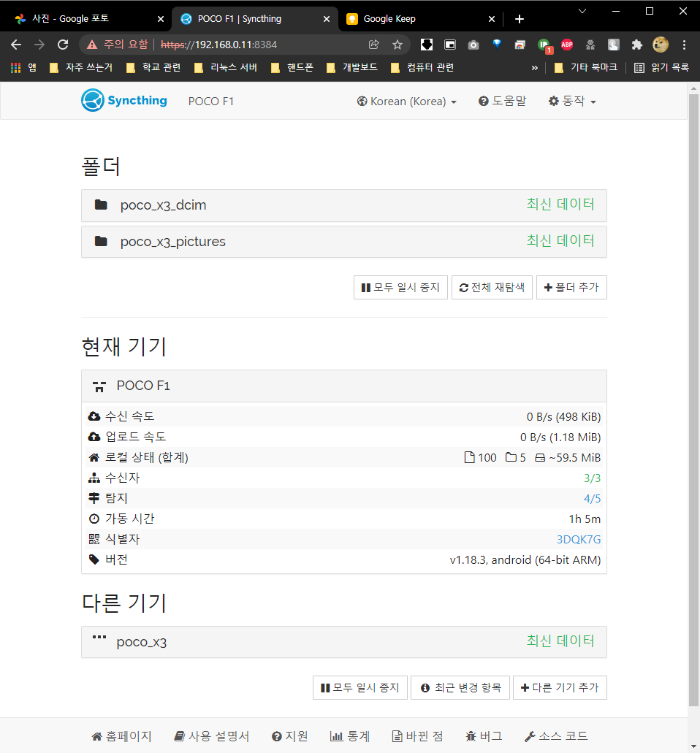Open the 컴퓨터 관련 bookmark folder

click(422, 68)
